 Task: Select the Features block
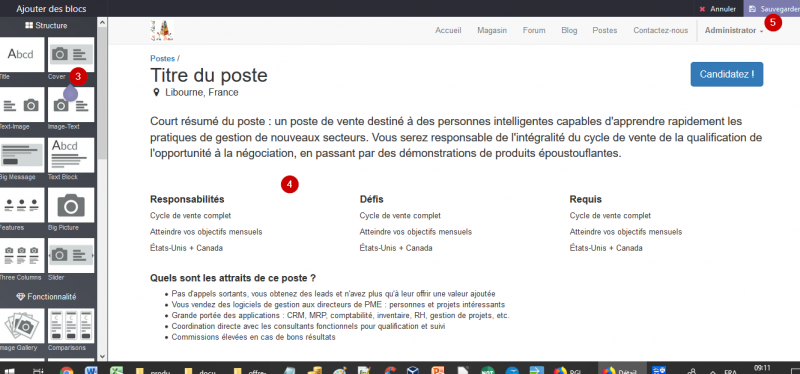(x=21, y=205)
